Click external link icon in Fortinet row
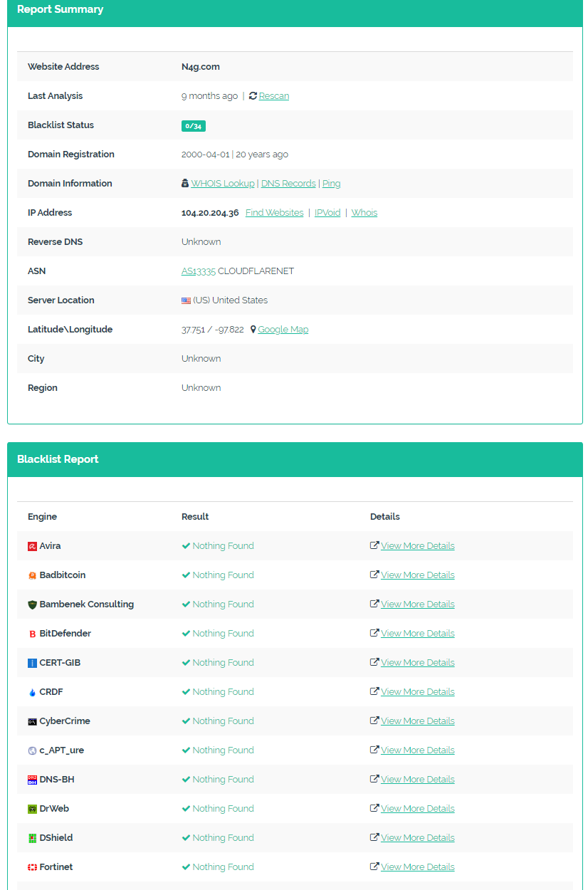588x890 pixels. click(x=374, y=867)
